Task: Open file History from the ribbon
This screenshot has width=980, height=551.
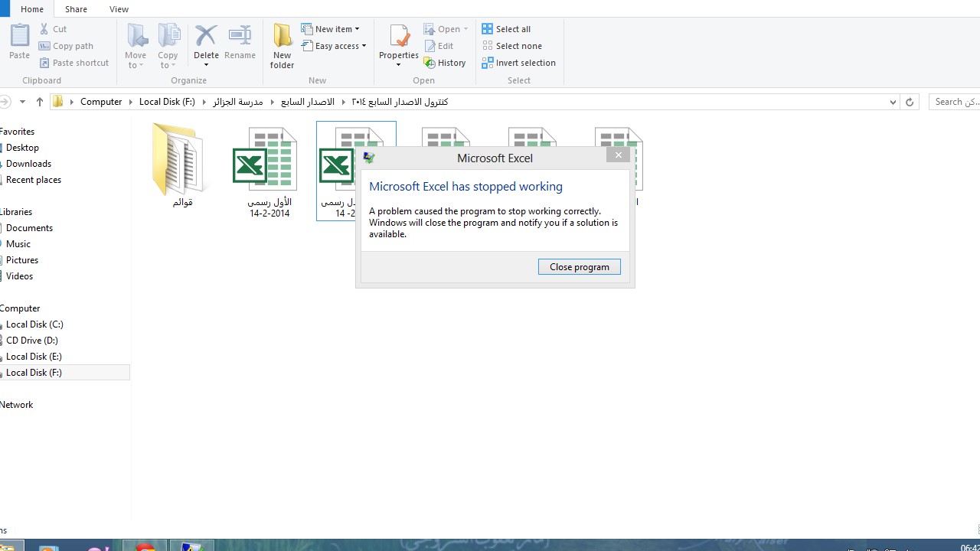Action: click(x=445, y=63)
